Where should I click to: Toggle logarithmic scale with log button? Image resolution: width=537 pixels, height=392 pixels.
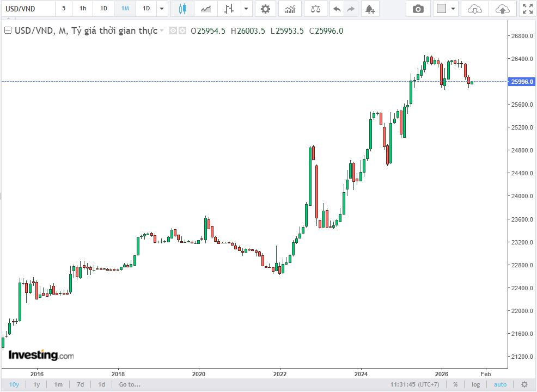pos(475,384)
